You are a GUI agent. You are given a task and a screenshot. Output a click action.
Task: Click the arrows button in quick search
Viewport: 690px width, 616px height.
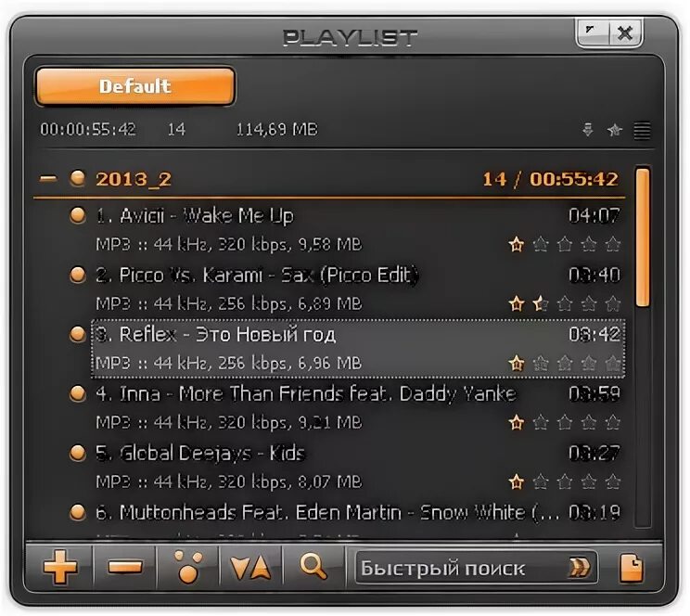pos(579,567)
